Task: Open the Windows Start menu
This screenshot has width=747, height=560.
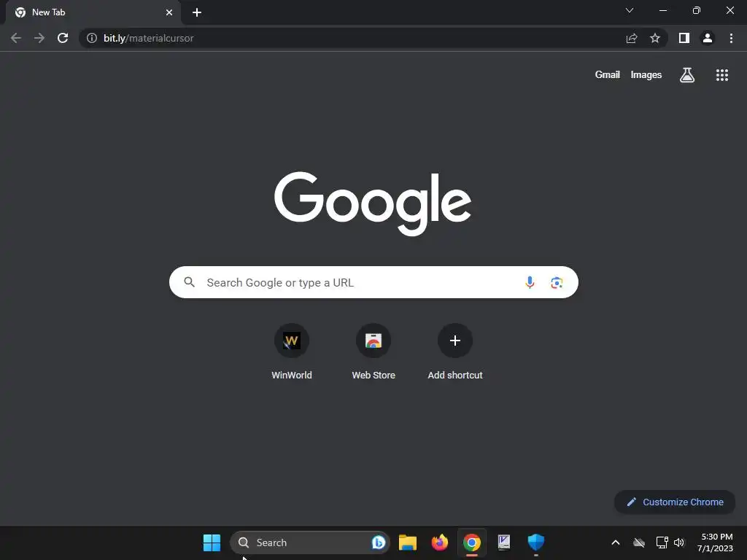Action: pos(212,542)
